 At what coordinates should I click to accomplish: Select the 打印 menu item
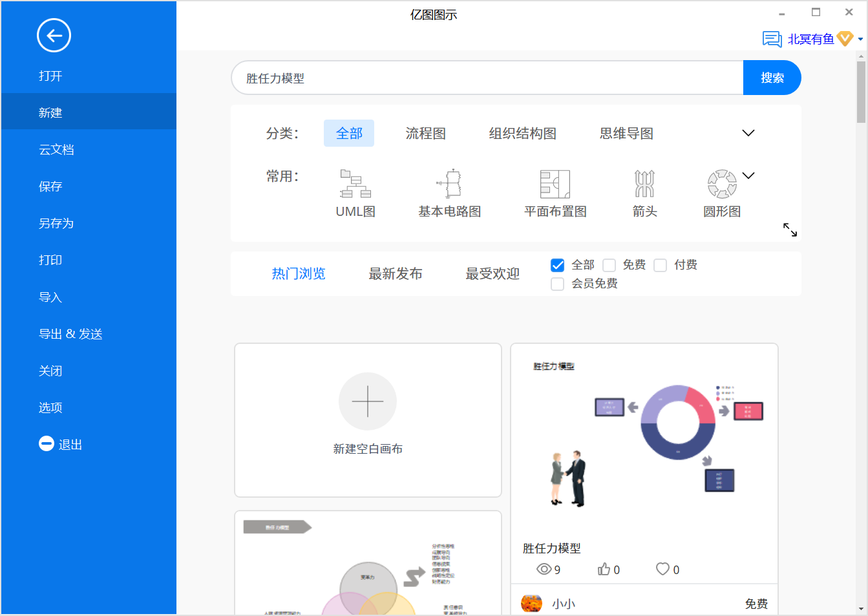coord(89,260)
